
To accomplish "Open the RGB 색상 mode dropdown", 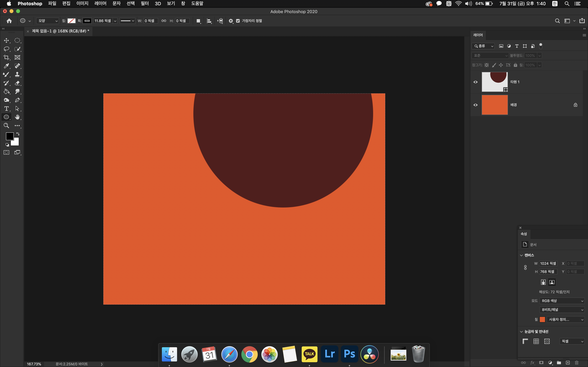I will click(562, 301).
